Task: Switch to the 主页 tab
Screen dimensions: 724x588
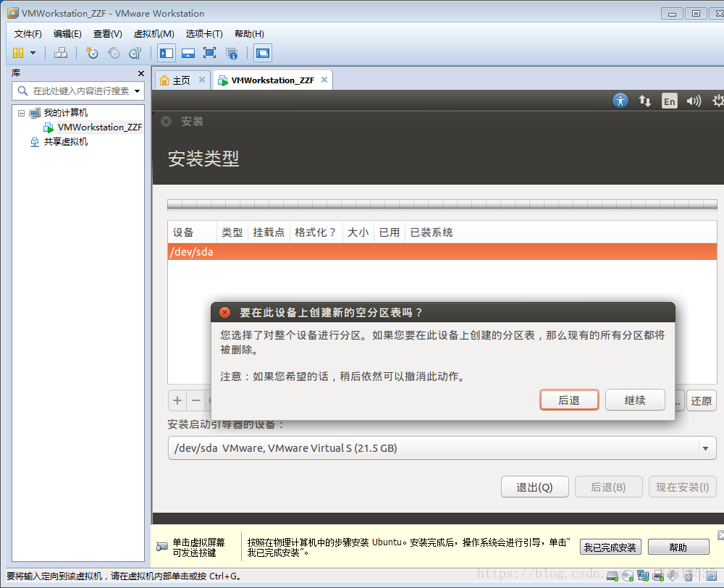Action: tap(181, 80)
